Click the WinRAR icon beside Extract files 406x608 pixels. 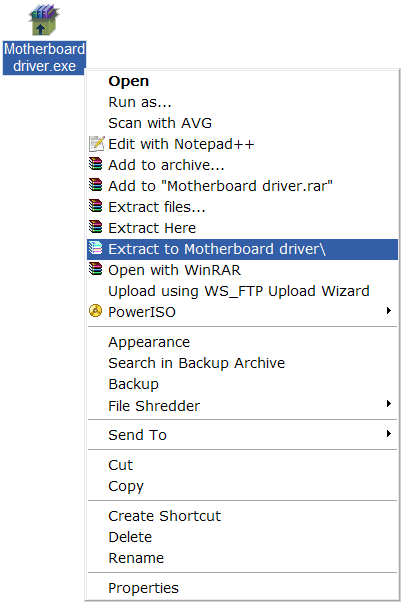(x=96, y=206)
